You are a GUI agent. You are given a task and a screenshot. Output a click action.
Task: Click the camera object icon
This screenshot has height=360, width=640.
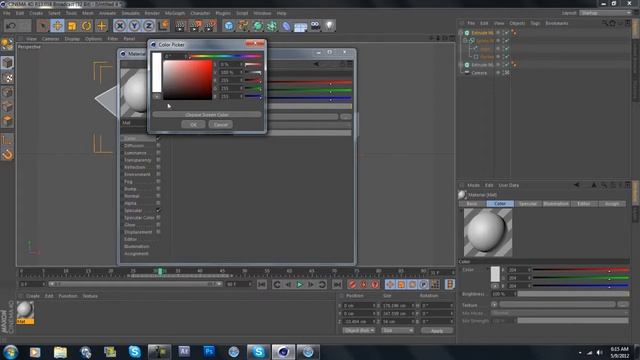[x=315, y=26]
